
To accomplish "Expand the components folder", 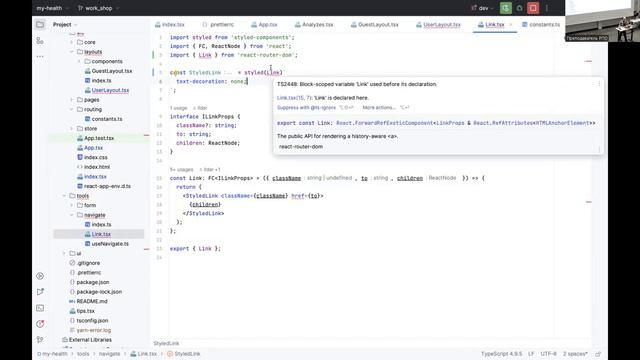I will 79,61.
